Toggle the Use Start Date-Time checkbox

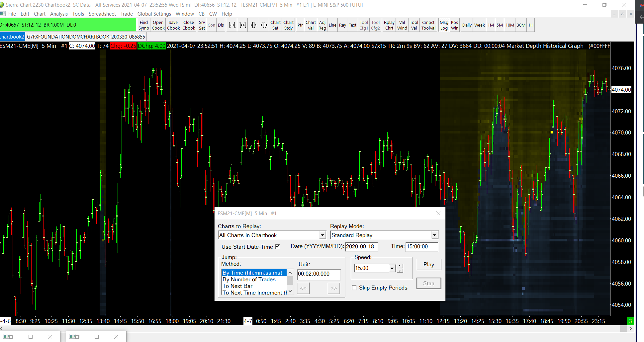pyautogui.click(x=278, y=247)
